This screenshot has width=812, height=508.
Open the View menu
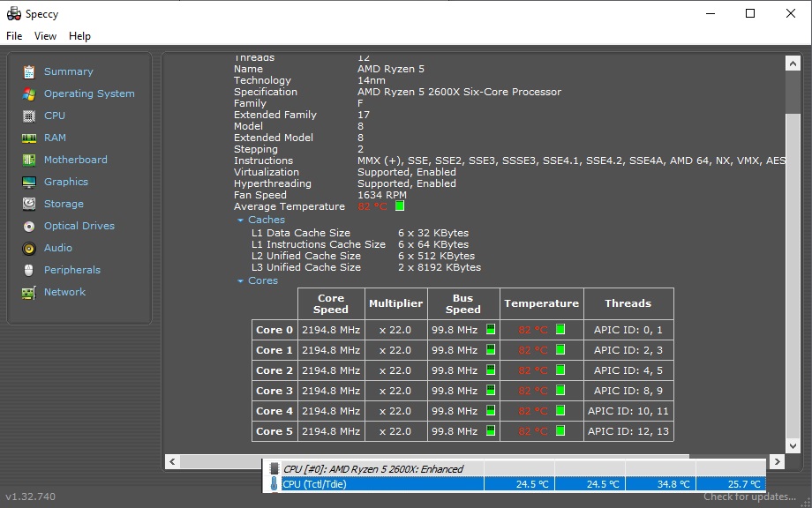click(45, 35)
